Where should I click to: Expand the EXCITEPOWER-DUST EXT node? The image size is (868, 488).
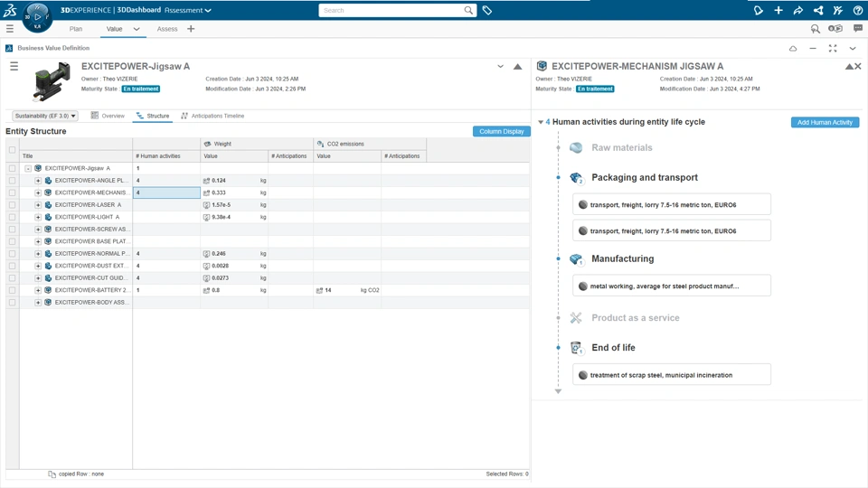[x=38, y=266]
